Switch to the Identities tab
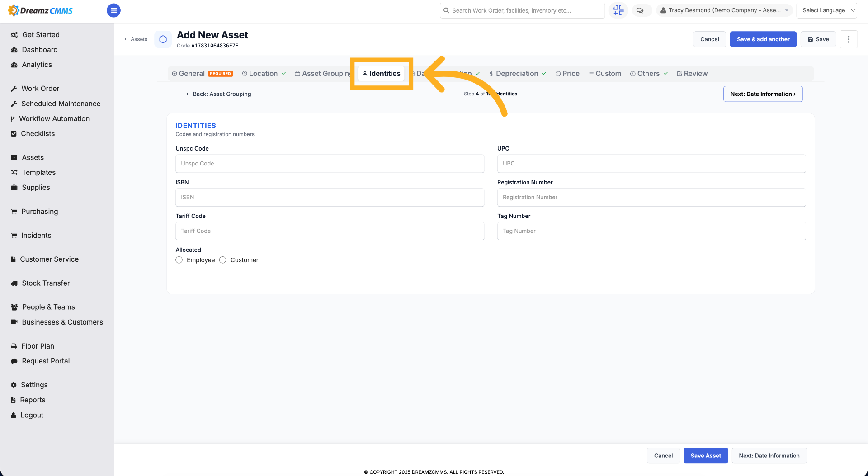 [382, 74]
